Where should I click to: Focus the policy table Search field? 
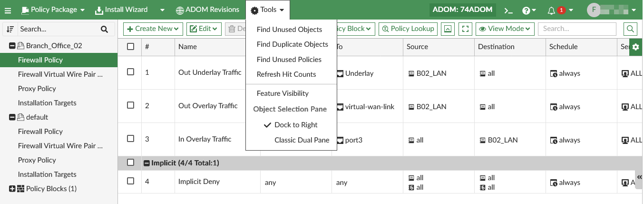point(577,29)
